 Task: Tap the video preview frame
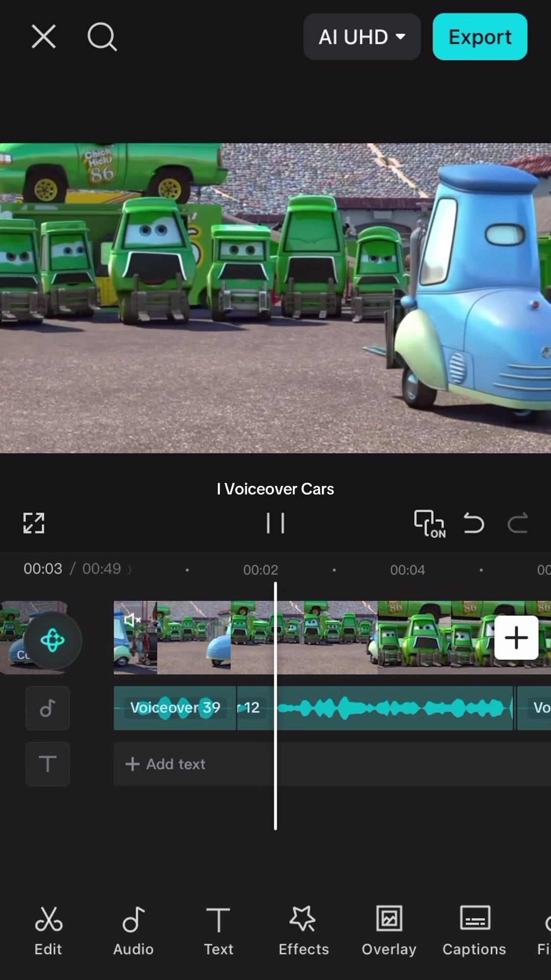pyautogui.click(x=275, y=298)
